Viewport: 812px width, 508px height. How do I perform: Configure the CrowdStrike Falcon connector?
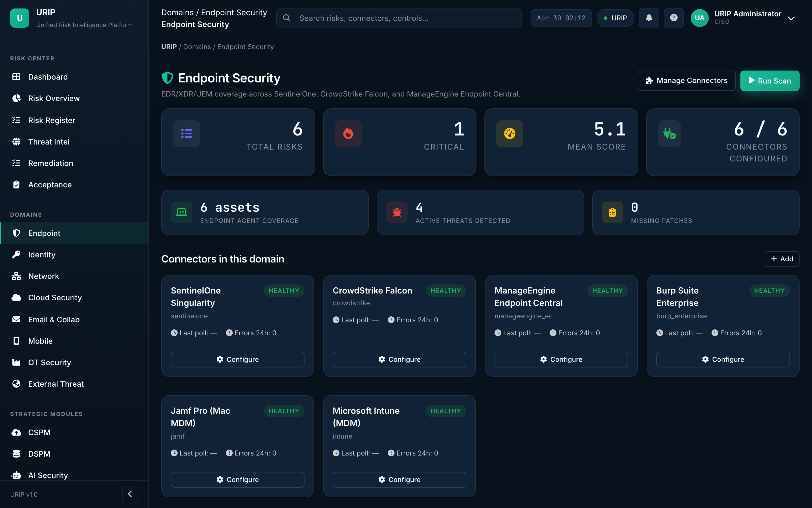[x=399, y=359]
